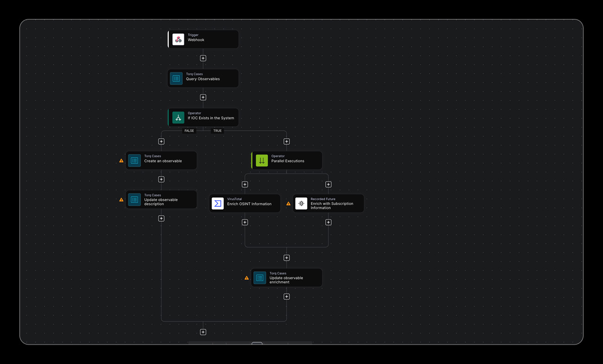Click warning icon next to Recorded Future step

click(x=289, y=204)
